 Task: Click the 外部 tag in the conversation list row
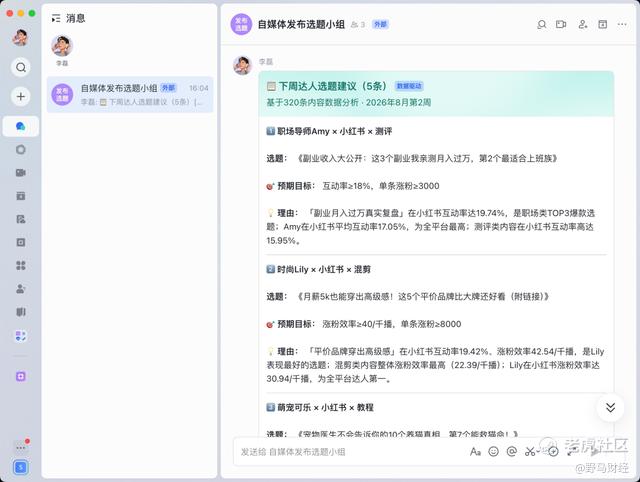(168, 88)
